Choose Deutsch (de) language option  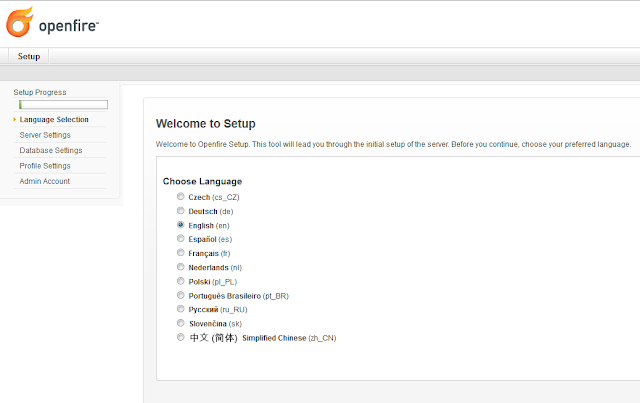(x=181, y=212)
